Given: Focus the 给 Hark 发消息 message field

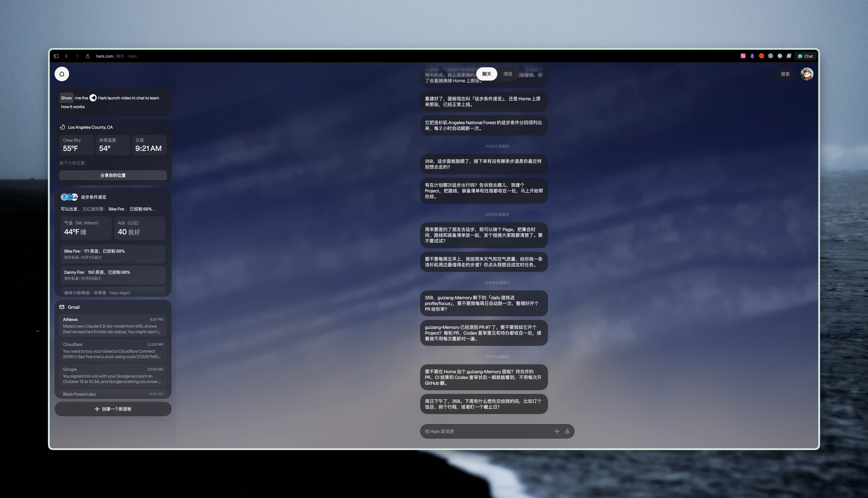Looking at the screenshot, I should [x=487, y=431].
